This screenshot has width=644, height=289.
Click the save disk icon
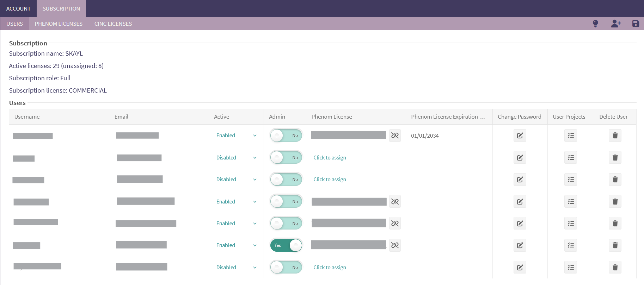(636, 24)
